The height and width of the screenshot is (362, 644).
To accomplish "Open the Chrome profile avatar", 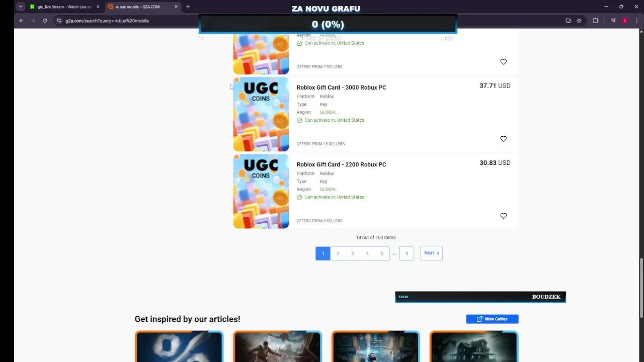I will pyautogui.click(x=625, y=21).
